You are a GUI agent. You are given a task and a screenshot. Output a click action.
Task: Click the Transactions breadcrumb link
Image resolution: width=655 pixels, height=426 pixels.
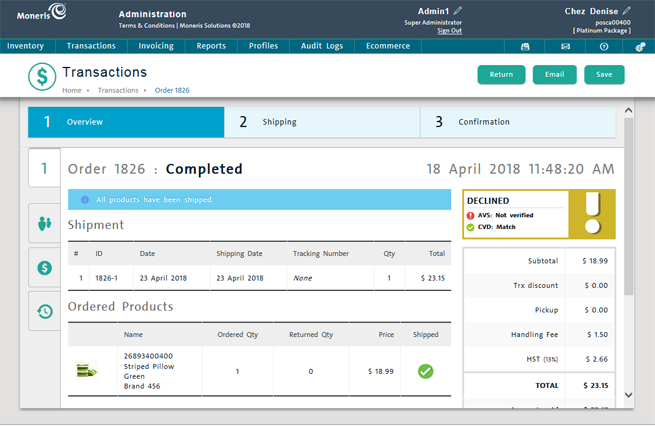[x=118, y=90]
